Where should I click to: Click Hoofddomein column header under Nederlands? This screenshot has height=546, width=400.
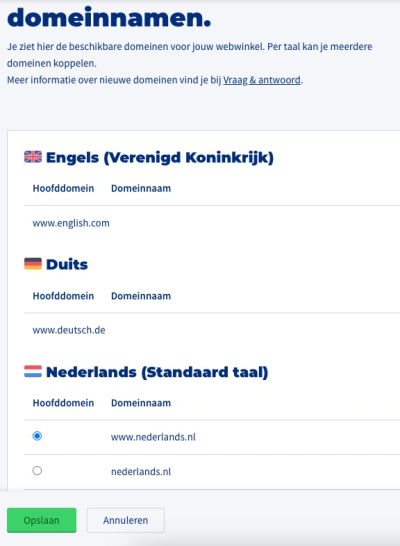point(63,403)
